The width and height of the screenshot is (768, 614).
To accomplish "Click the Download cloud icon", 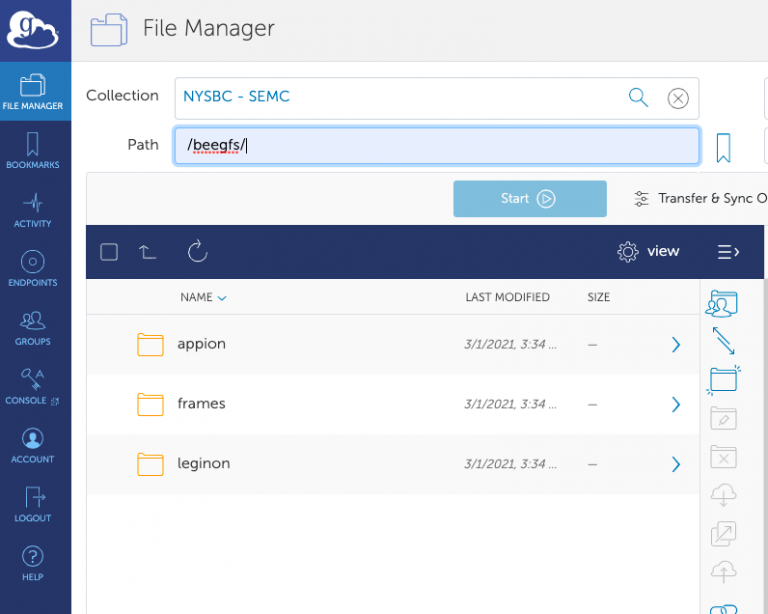I will pyautogui.click(x=723, y=495).
